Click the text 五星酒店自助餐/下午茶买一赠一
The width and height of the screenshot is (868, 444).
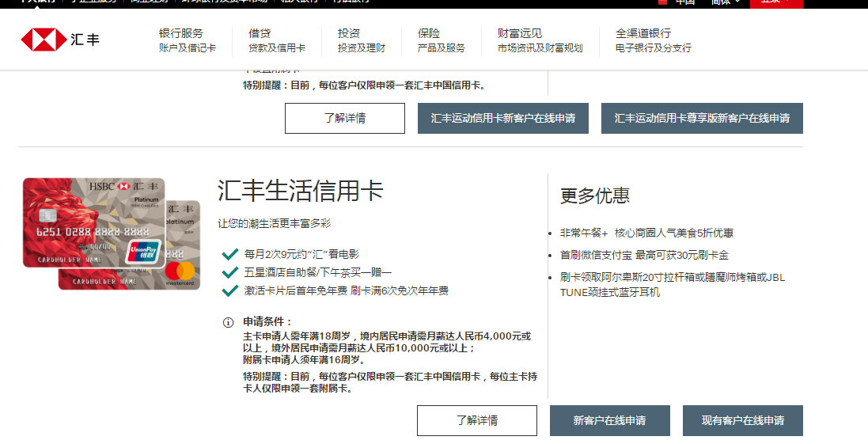(x=318, y=272)
